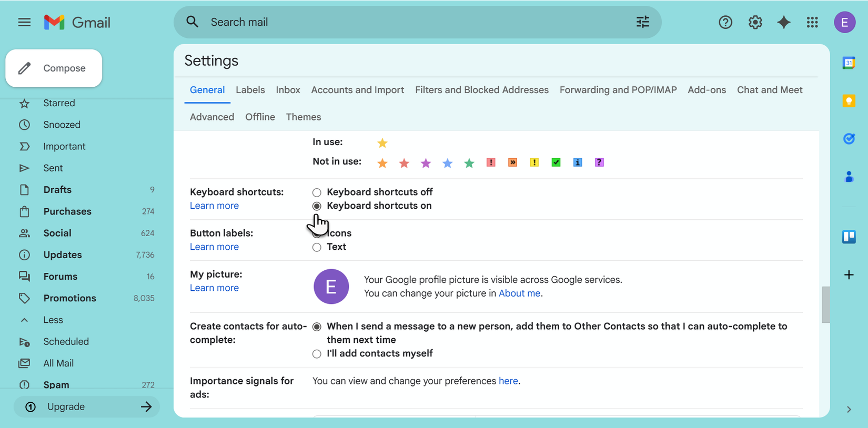The image size is (868, 428).
Task: Toggle the main menu hamburger icon
Action: [24, 22]
